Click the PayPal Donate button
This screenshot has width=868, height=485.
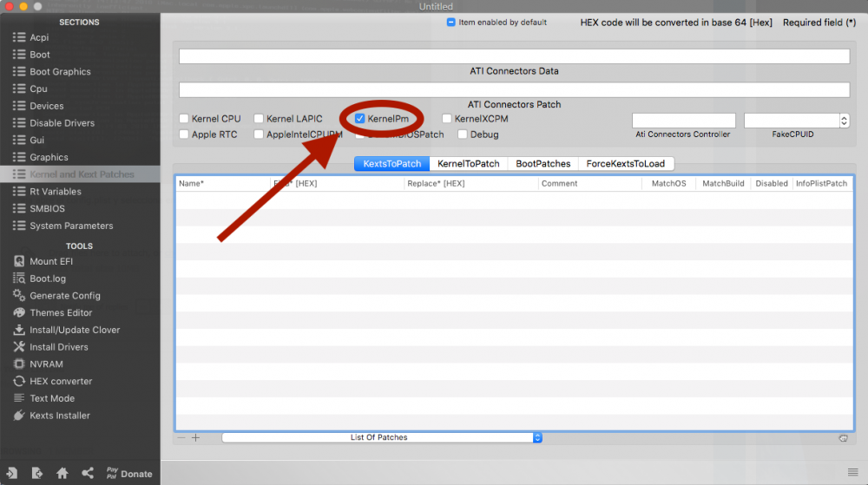(129, 474)
